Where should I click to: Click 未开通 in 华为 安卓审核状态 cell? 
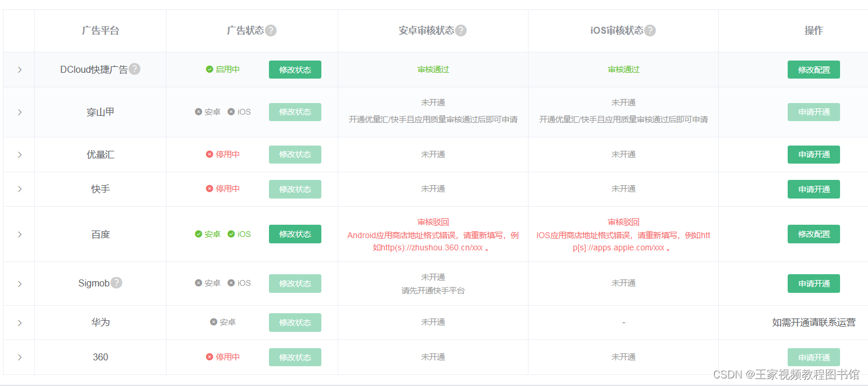coord(433,322)
